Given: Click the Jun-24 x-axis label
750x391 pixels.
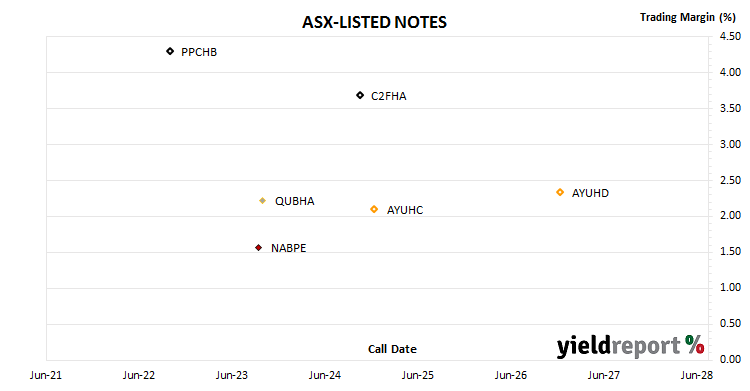Looking at the screenshot, I should click(325, 375).
